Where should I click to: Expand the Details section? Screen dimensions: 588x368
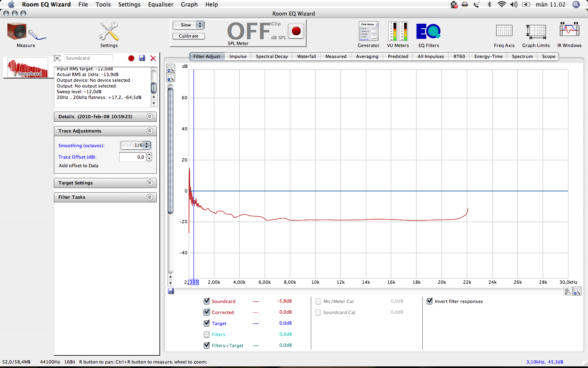(150, 117)
